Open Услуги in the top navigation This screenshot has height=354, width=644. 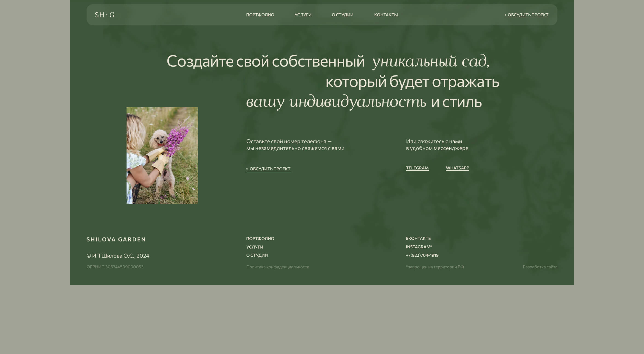tap(303, 15)
